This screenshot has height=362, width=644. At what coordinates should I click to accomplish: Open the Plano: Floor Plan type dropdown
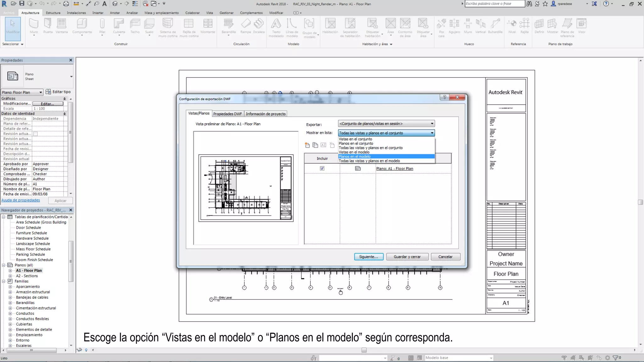tap(41, 92)
